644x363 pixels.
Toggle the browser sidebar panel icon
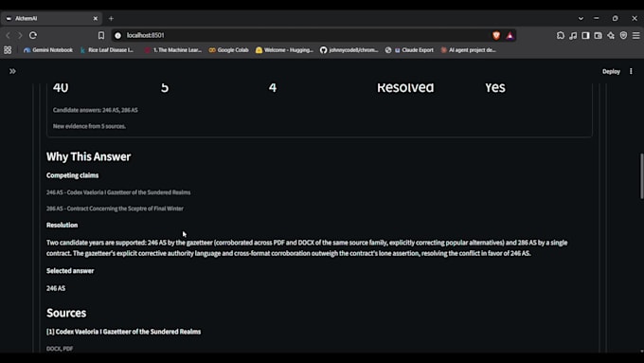(x=585, y=35)
